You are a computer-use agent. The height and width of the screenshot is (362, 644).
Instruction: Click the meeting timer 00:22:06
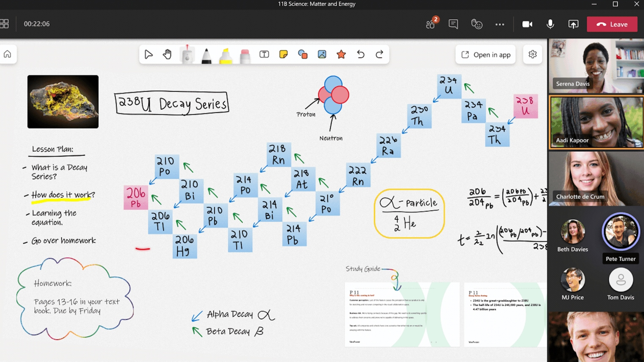[x=37, y=24]
